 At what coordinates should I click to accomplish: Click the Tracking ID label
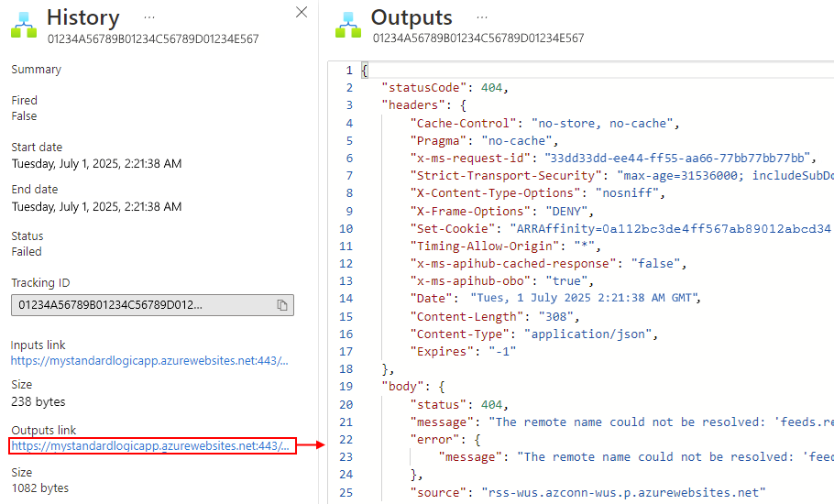click(40, 283)
